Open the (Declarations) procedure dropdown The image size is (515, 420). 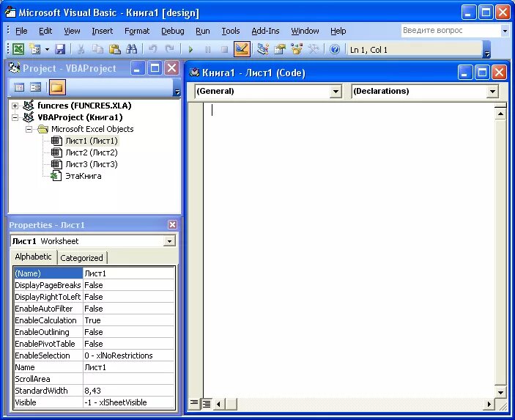pos(492,92)
